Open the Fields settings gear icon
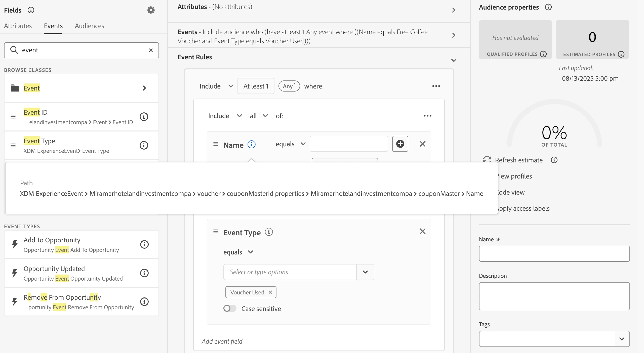 click(151, 10)
